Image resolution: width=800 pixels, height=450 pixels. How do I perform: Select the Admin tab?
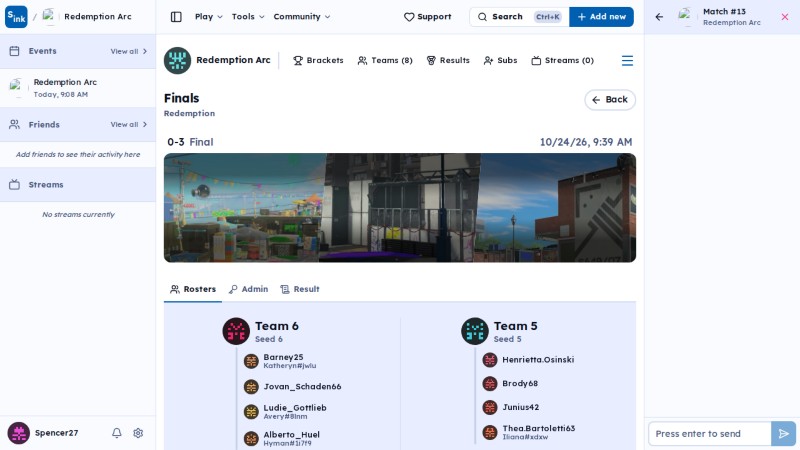tap(248, 289)
